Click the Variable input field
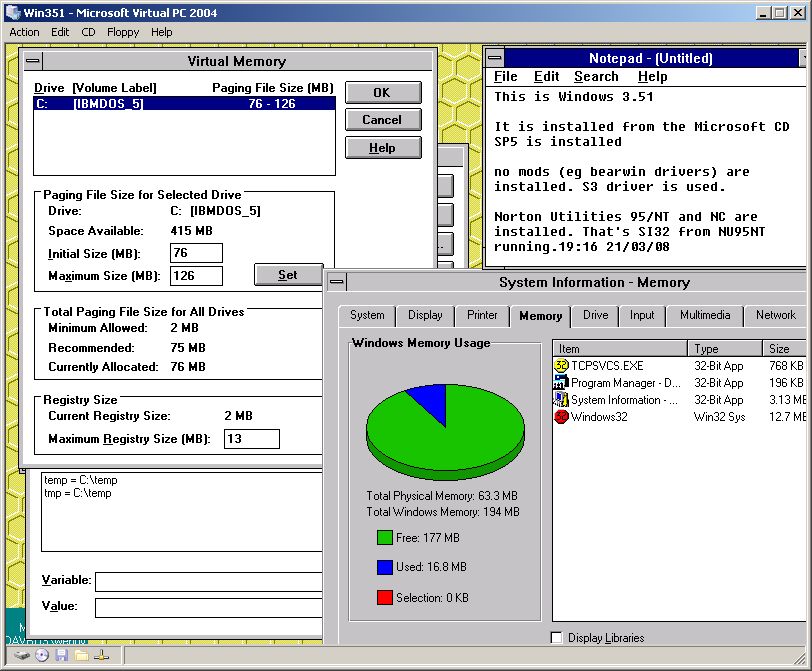The height and width of the screenshot is (671, 812). pyautogui.click(x=209, y=582)
